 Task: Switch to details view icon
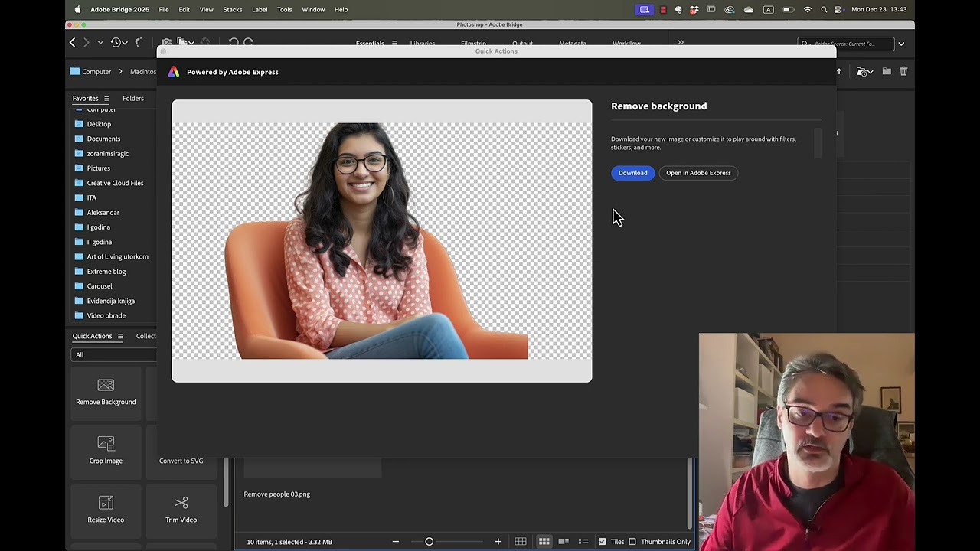563,542
